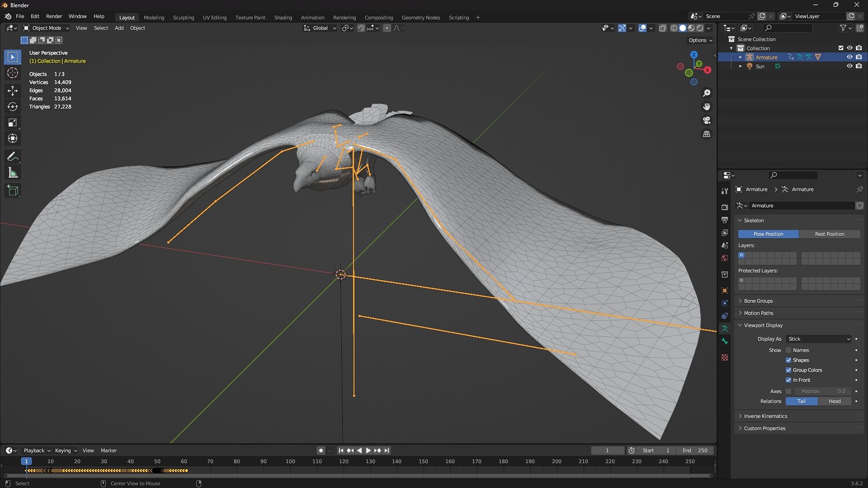Screen dimensions: 868x488
Task: Enable the Names checkbox
Action: coord(788,350)
